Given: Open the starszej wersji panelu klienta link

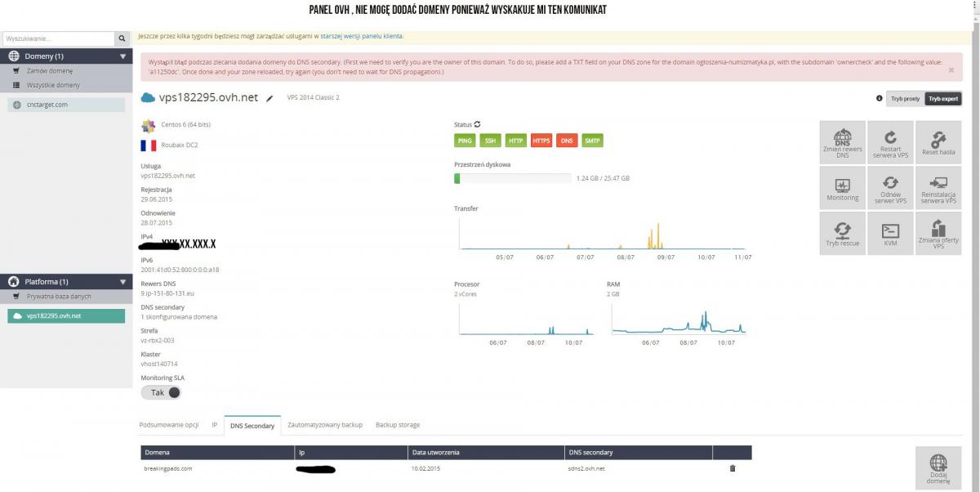Looking at the screenshot, I should tap(362, 36).
